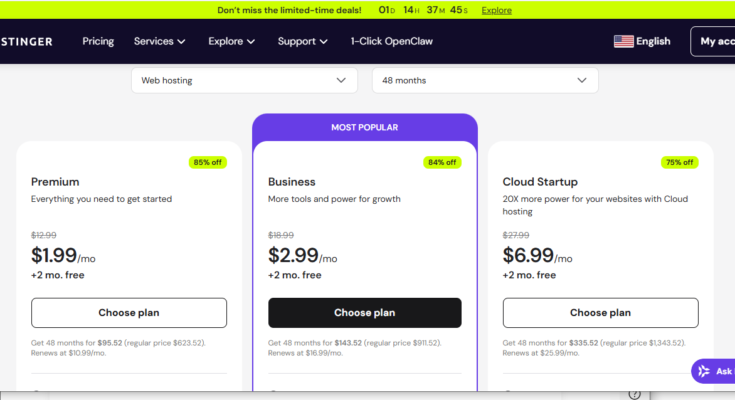Screen dimensions: 735x400
Task: Click the US flag icon beside English
Action: pos(623,41)
